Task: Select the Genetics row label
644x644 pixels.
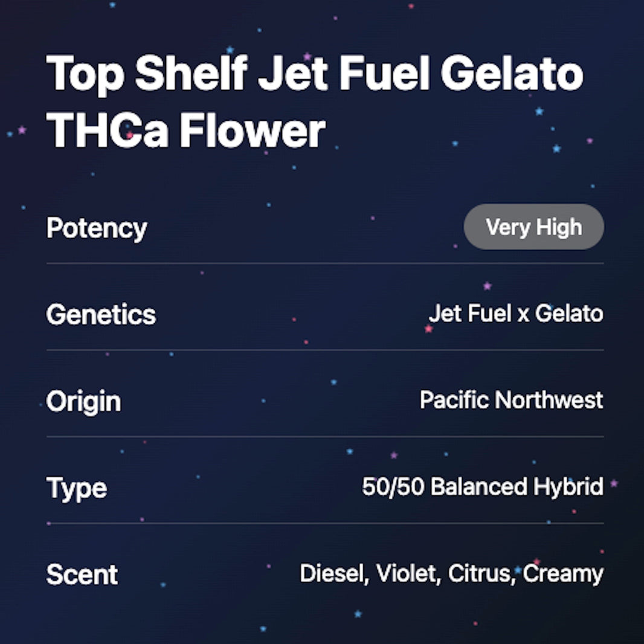Action: [x=101, y=315]
